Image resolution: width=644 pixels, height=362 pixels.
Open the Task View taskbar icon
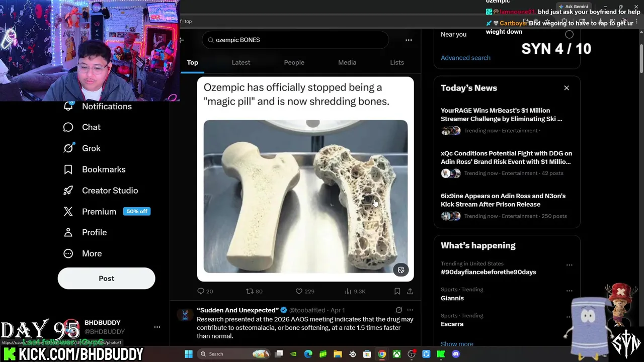(279, 354)
